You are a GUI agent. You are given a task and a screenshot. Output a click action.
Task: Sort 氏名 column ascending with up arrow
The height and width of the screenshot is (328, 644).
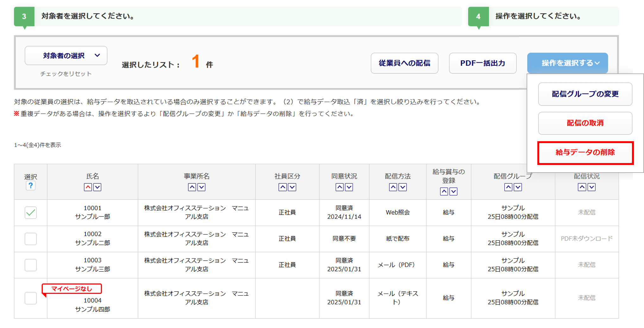pyautogui.click(x=88, y=187)
